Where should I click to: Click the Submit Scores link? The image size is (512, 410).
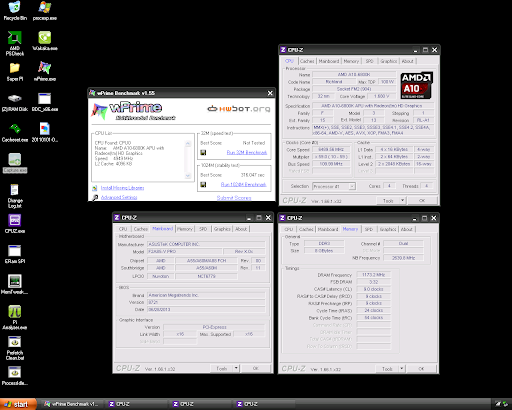[234, 198]
